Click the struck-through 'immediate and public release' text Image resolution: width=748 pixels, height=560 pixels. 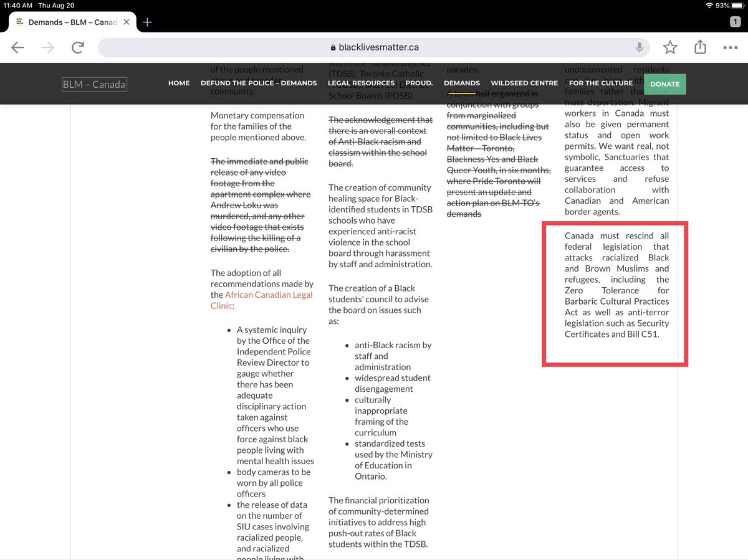pos(260,205)
